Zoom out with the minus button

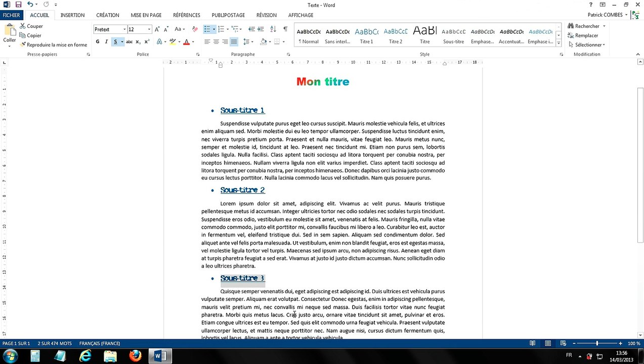[x=573, y=343]
